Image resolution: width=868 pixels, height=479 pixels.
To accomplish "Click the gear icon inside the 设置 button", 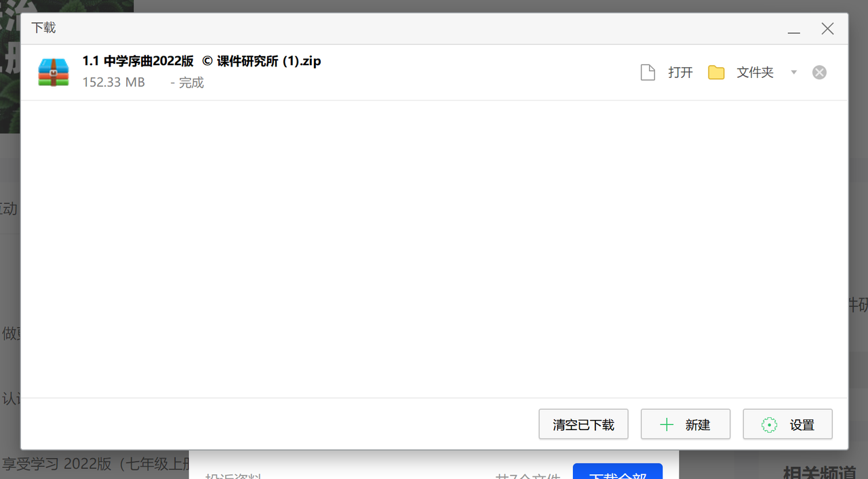I will tap(769, 424).
